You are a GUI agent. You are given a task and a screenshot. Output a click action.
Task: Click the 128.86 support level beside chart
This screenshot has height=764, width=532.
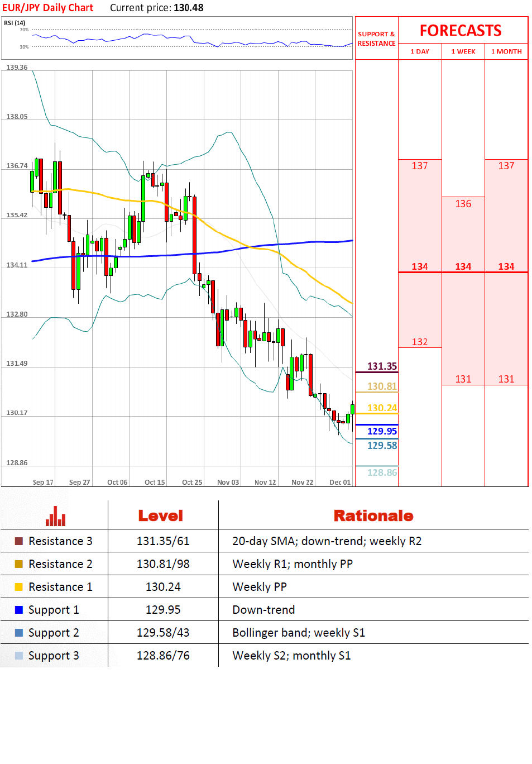(x=382, y=472)
